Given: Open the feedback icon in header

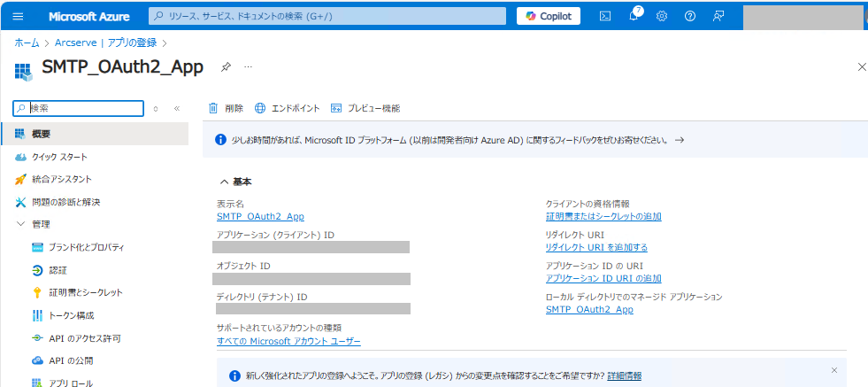Looking at the screenshot, I should (x=718, y=16).
